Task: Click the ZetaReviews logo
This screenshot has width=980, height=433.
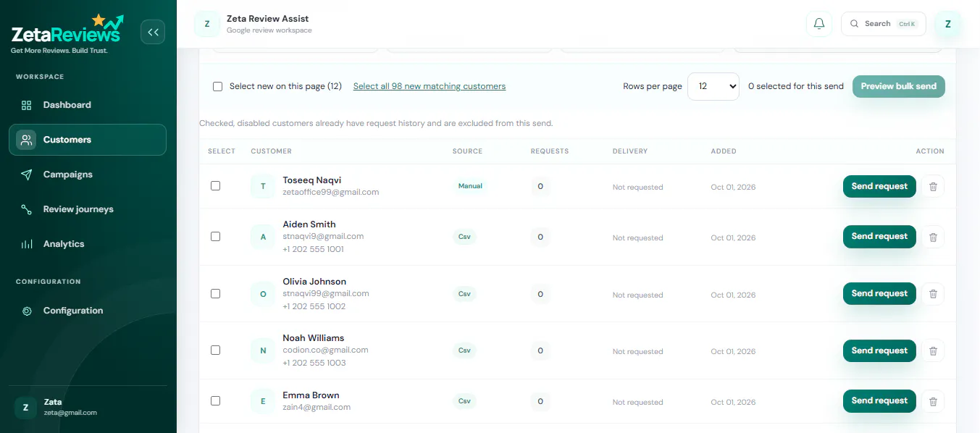Action: pyautogui.click(x=67, y=33)
